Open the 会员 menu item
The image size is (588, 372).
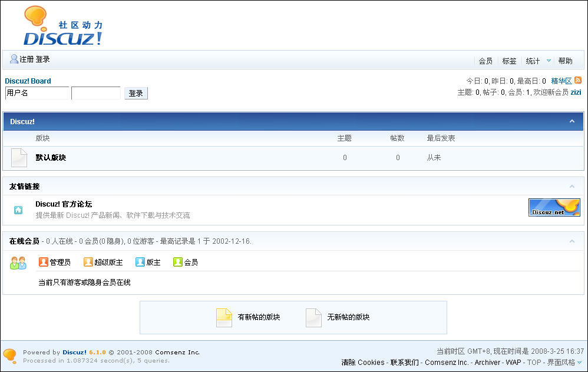coord(485,61)
